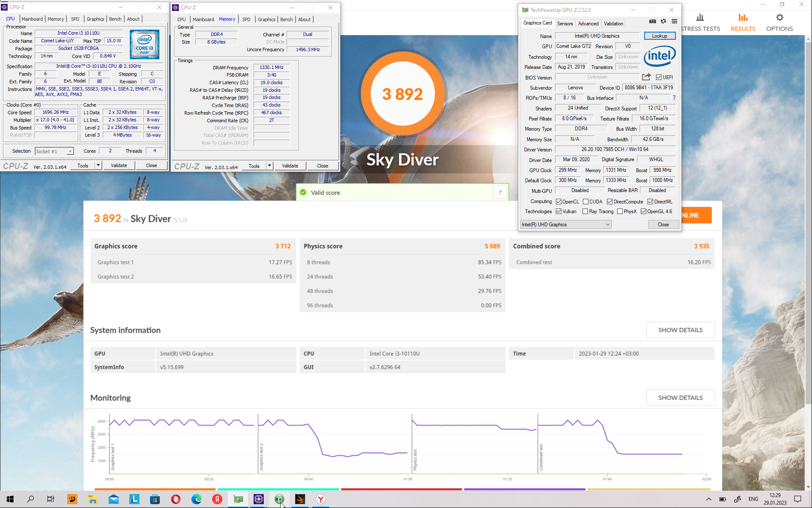Switch to Bench tab in left CPU-Z window
This screenshot has height=508, width=812.
coord(115,19)
